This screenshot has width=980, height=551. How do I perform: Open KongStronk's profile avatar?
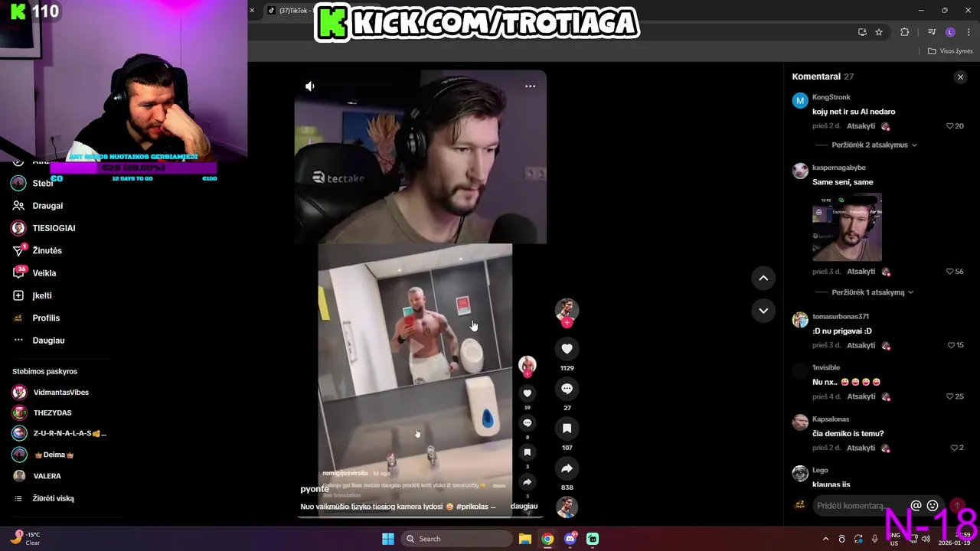coord(800,100)
